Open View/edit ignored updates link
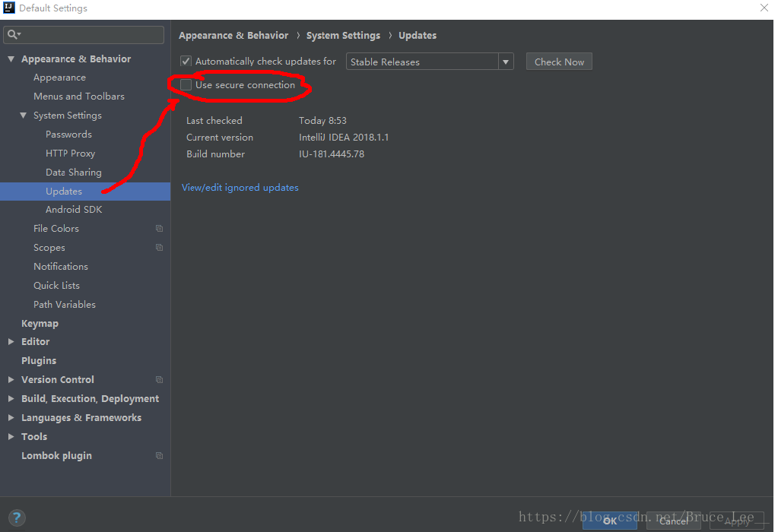This screenshot has height=532, width=778. click(240, 188)
